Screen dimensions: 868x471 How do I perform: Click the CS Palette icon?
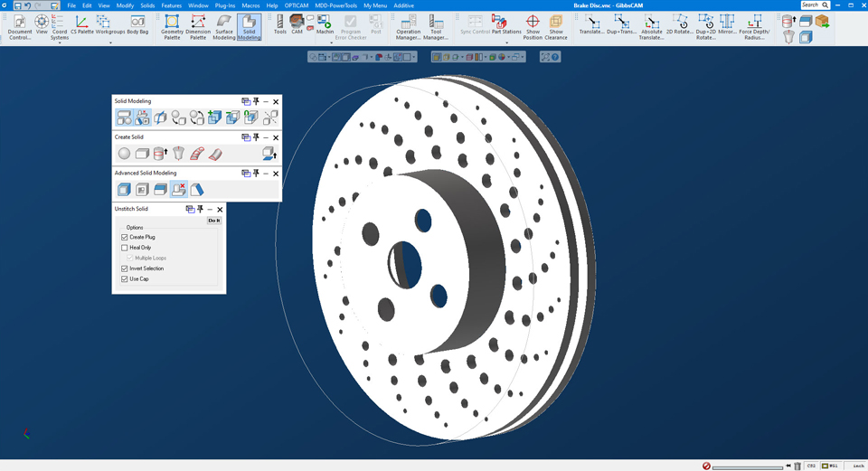click(82, 24)
